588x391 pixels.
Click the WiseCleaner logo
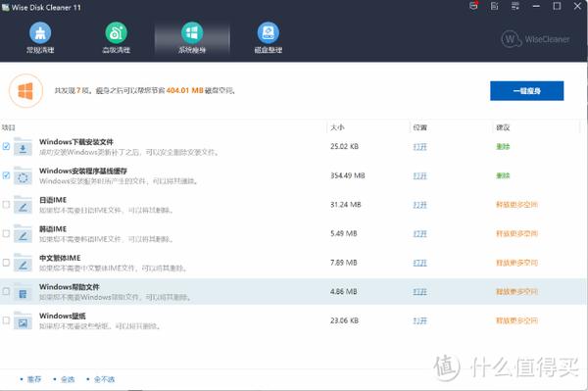tap(535, 39)
